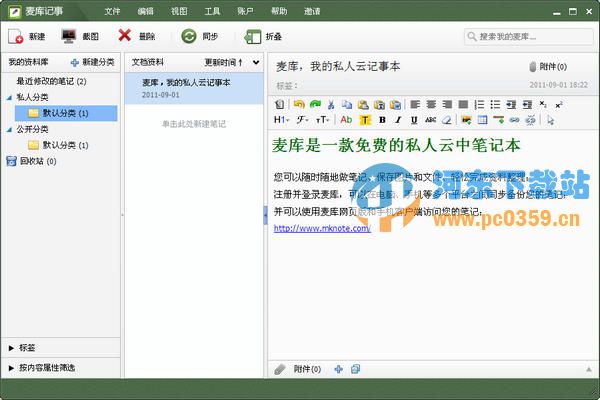600x400 pixels.
Task: Open the http://www.mknote.com/ link
Action: (322, 229)
